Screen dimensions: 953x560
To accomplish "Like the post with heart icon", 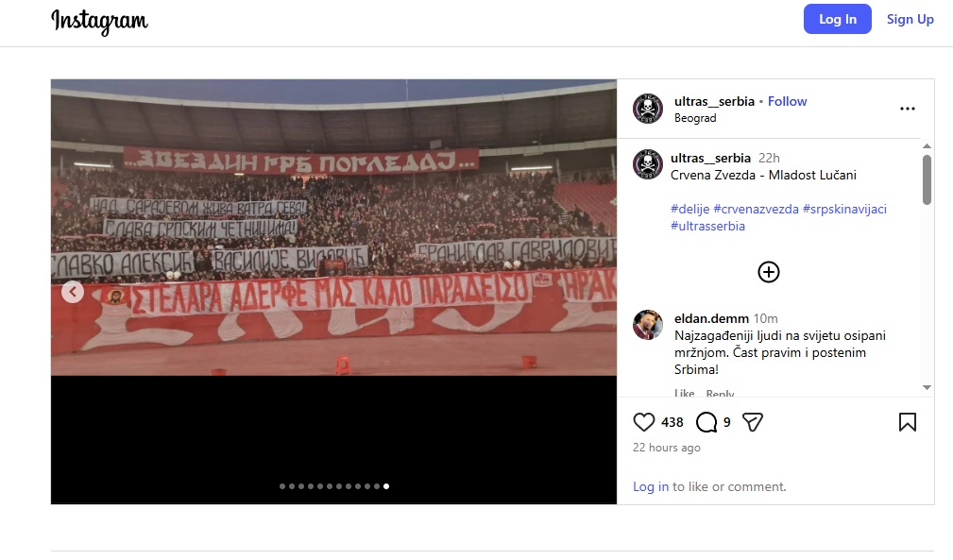I will (x=643, y=421).
